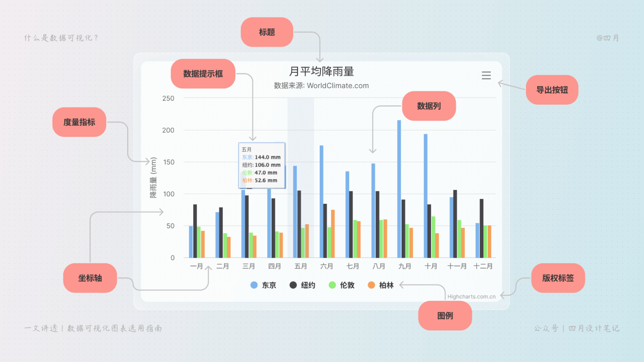The width and height of the screenshot is (644, 362).
Task: Click the 数据列 annotation label
Action: [429, 106]
